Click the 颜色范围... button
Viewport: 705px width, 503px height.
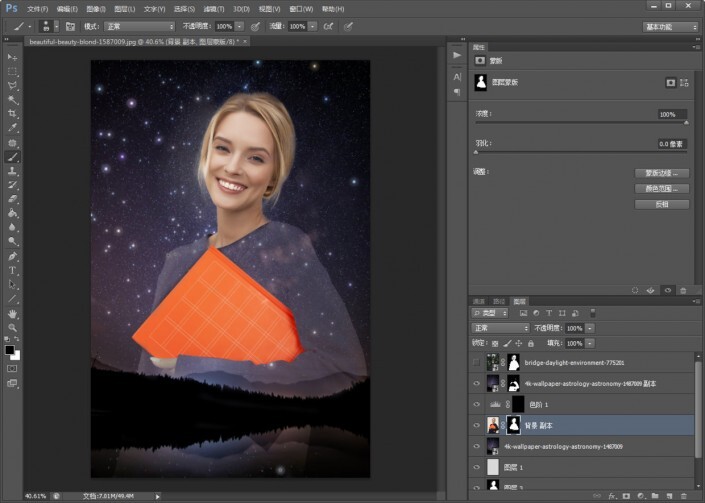click(x=661, y=188)
